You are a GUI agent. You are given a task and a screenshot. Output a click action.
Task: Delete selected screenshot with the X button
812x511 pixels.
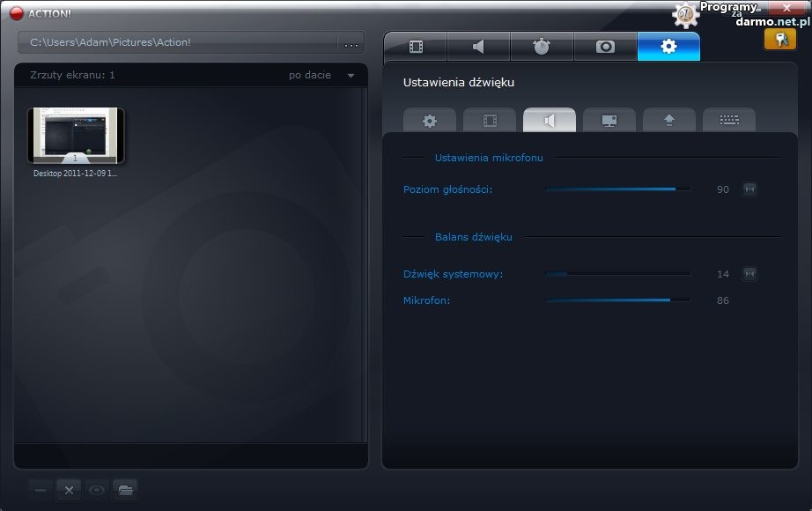click(69, 490)
